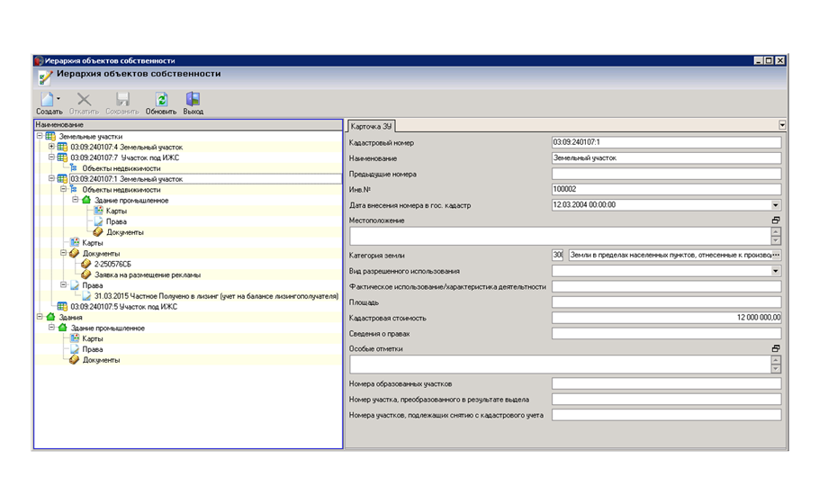The image size is (819, 504).
Task: Click the Местоположение text area
Action: tap(560, 236)
